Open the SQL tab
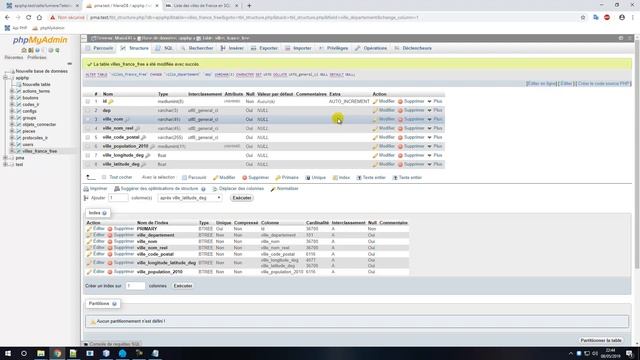The image size is (640, 360). (164, 48)
